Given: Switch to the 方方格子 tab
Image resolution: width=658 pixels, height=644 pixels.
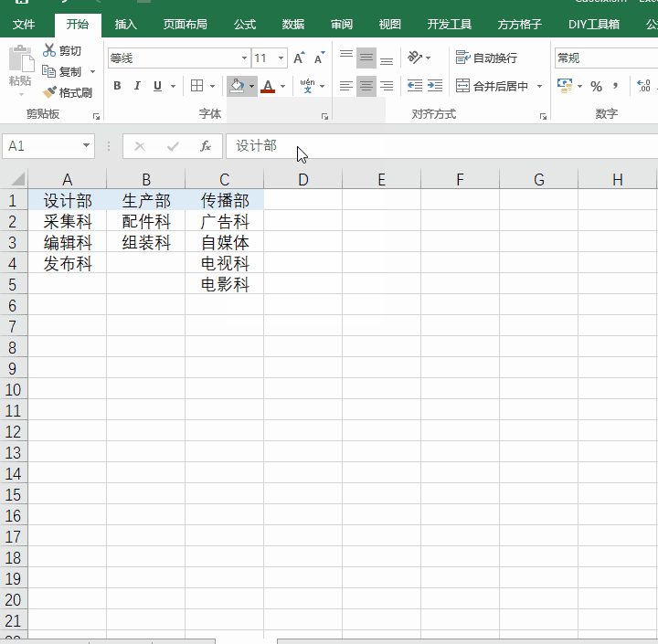Looking at the screenshot, I should click(x=519, y=25).
